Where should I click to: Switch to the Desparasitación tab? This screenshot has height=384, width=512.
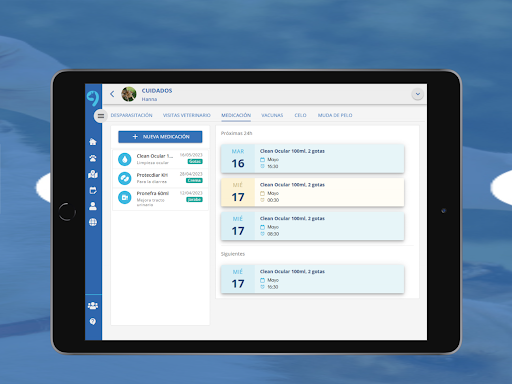pos(131,115)
